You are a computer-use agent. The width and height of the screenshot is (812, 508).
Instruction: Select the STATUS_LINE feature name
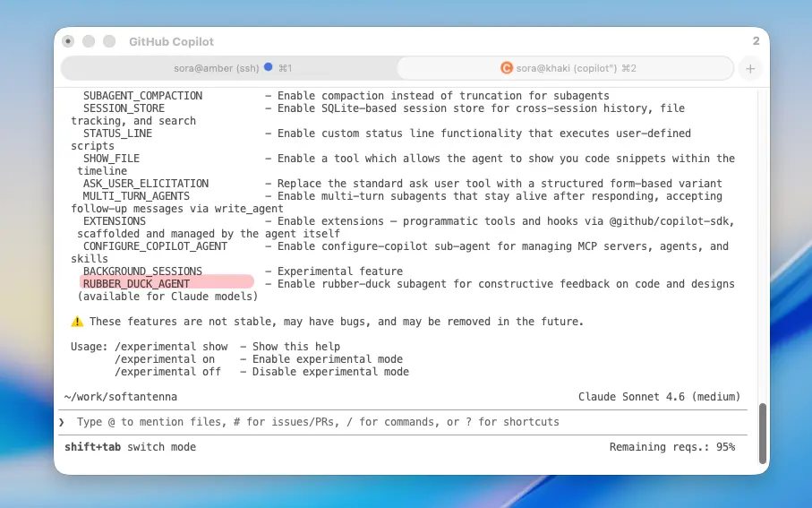coord(117,133)
